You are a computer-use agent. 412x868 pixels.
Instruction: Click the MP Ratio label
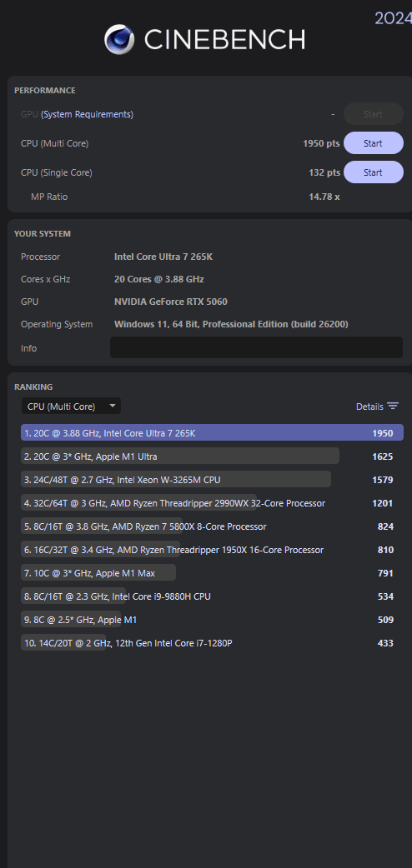tap(49, 197)
